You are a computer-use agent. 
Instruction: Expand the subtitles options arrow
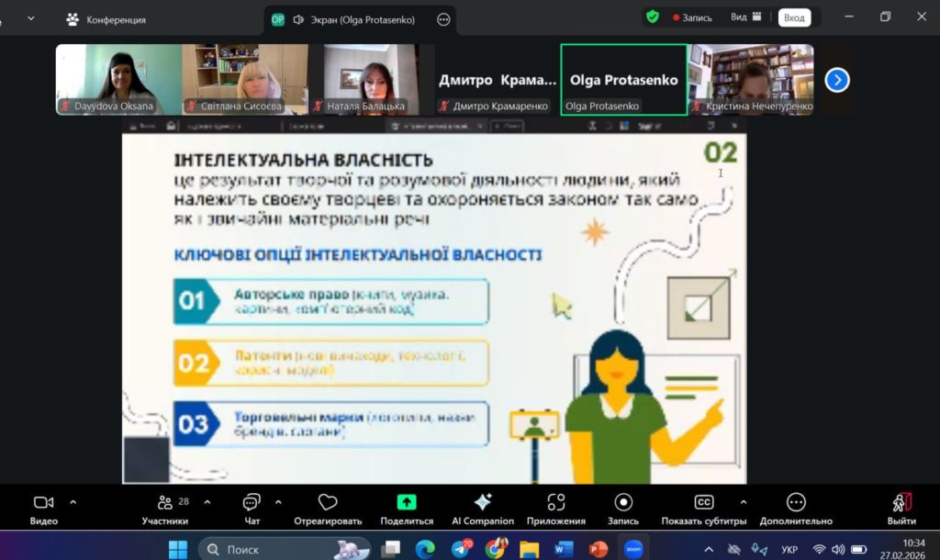click(743, 502)
